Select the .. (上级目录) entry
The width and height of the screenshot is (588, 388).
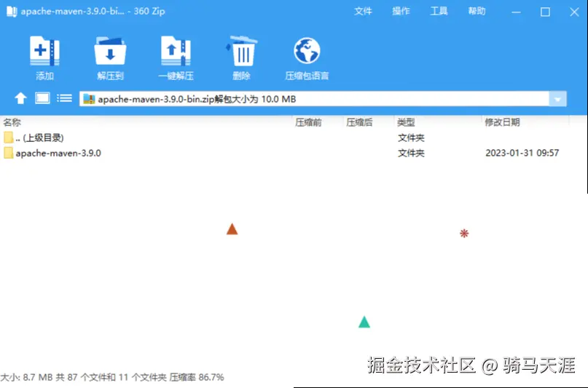[40, 138]
